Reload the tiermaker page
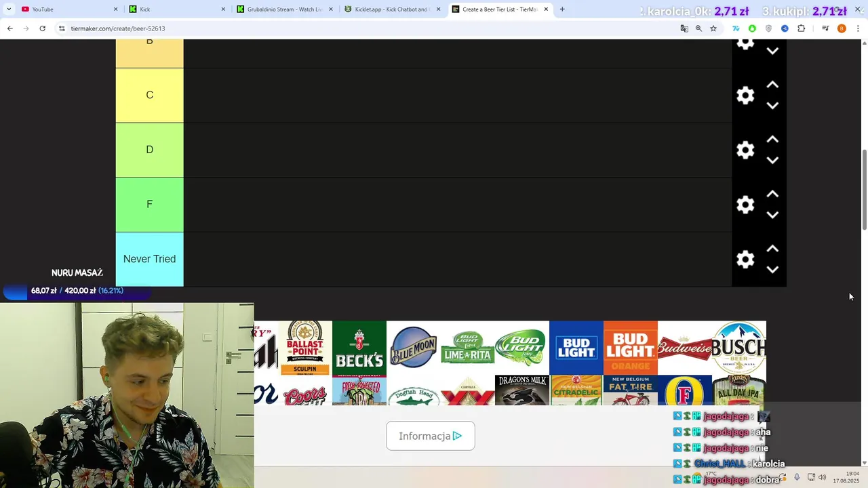Viewport: 868px width, 488px height. click(42, 28)
